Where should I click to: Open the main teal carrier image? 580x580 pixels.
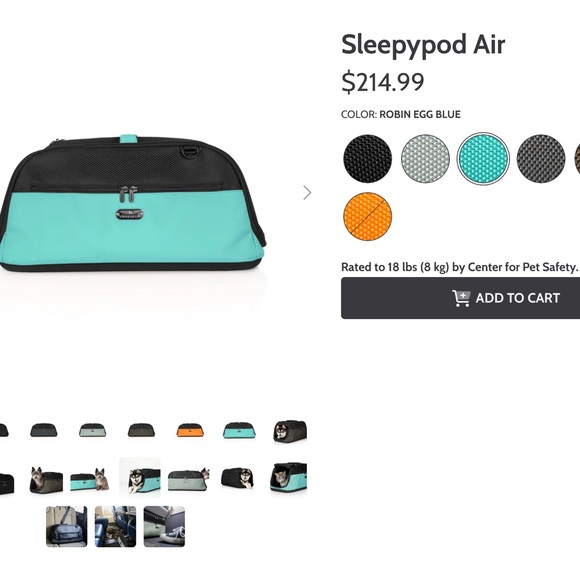click(x=133, y=203)
